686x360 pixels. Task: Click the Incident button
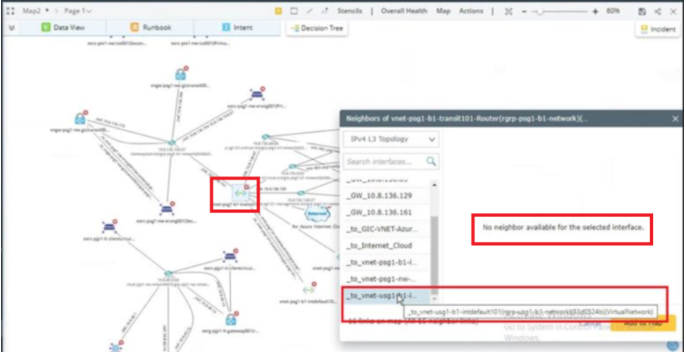tap(658, 29)
